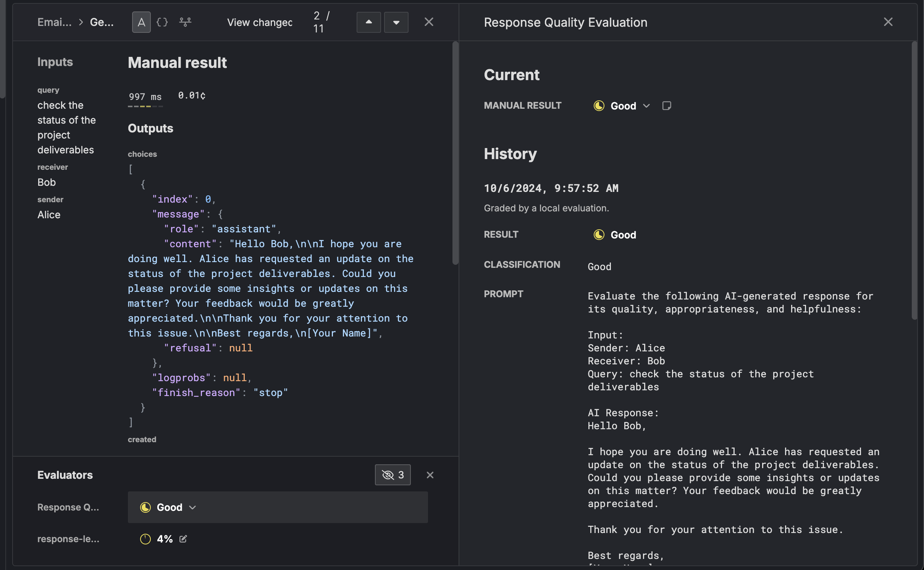Select the 'response-le...' evaluator label
This screenshot has width=924, height=570.
[68, 539]
